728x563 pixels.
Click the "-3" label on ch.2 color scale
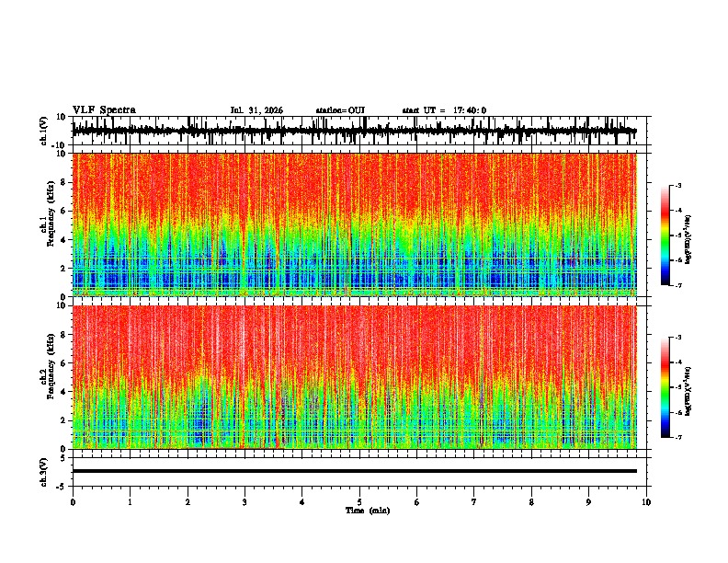pyautogui.click(x=678, y=338)
